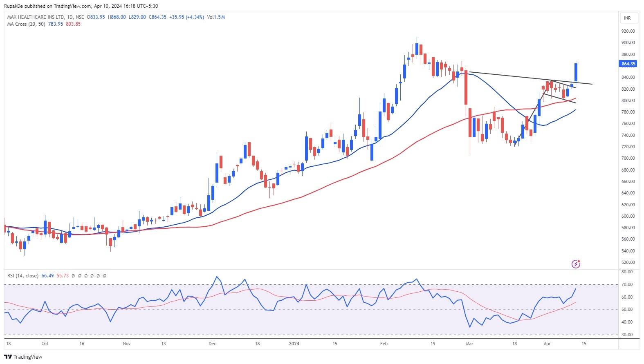This screenshot has width=644, height=364.
Task: Click the MA value 803.85
Action: 73,24
